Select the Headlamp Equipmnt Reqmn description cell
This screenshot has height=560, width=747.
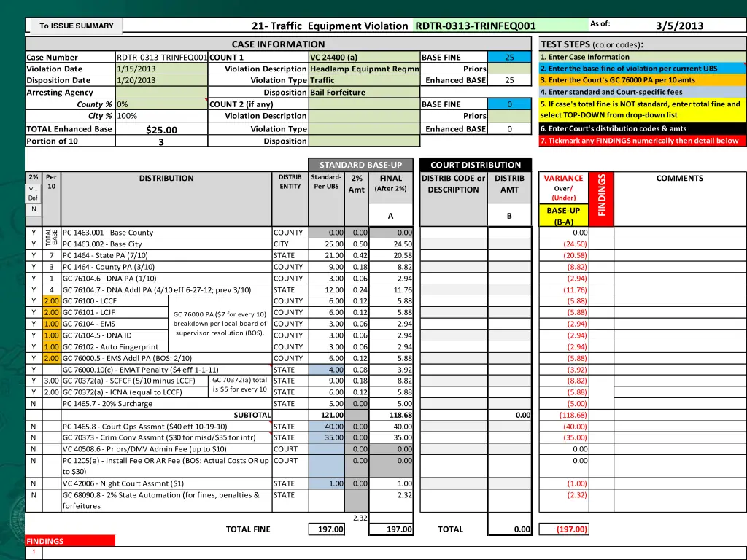(365, 69)
